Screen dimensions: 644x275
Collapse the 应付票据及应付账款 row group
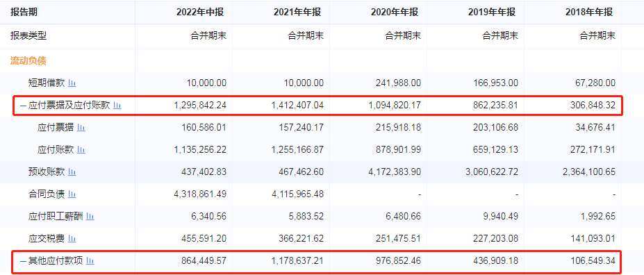(x=23, y=106)
